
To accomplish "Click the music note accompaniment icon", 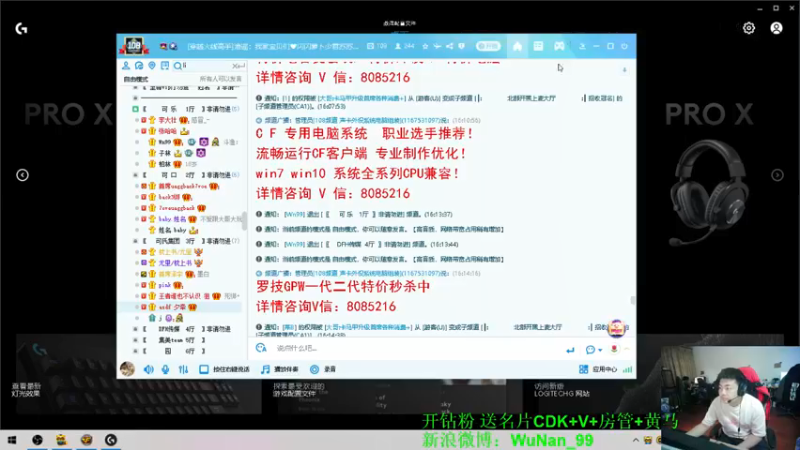I will pyautogui.click(x=265, y=369).
